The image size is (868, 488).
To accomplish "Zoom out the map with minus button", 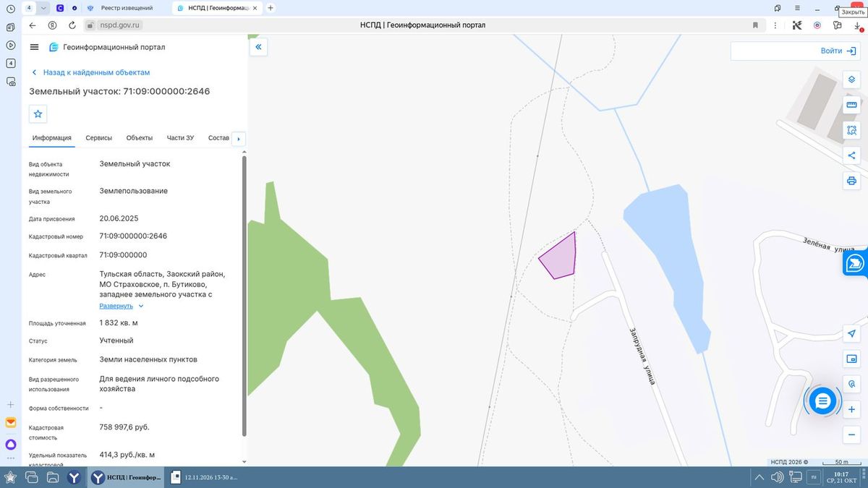I will (851, 435).
